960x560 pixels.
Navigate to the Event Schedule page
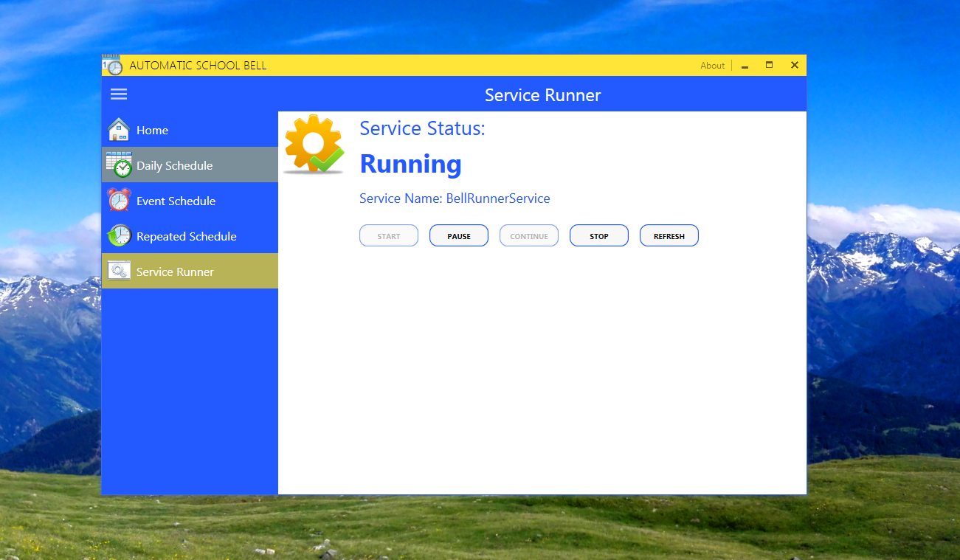click(176, 200)
